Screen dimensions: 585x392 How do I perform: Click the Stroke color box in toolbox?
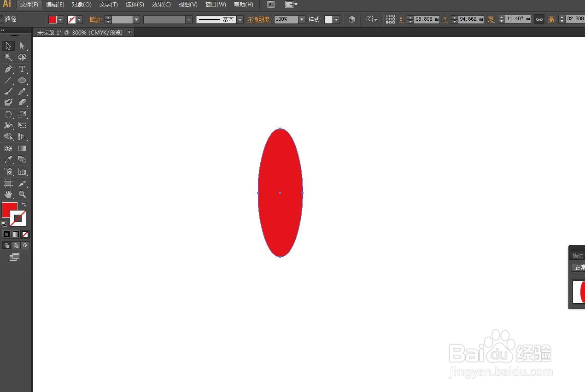coord(18,218)
